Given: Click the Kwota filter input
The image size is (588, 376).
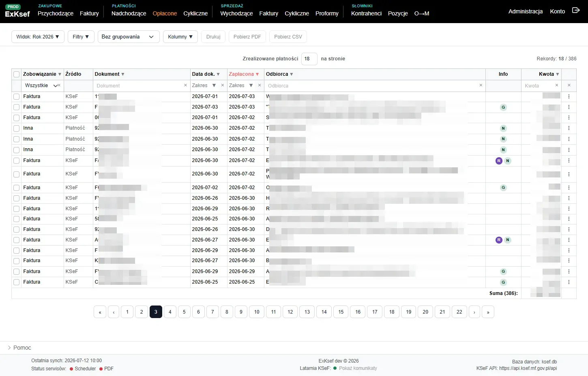Looking at the screenshot, I should pos(538,85).
